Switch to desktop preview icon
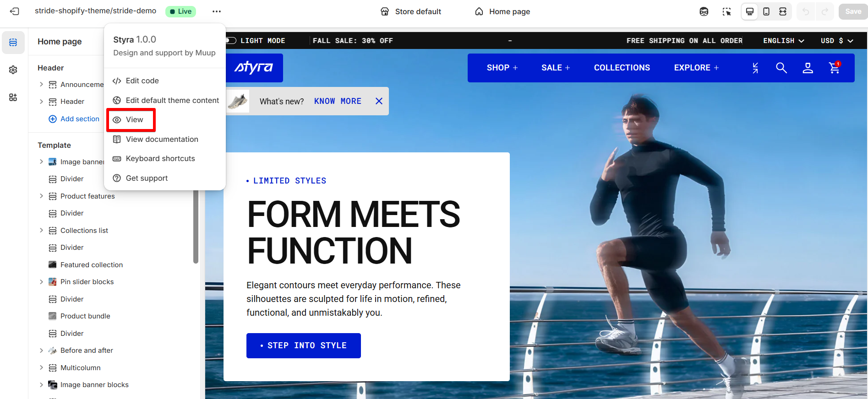Screen dimensions: 868x399 pos(750,11)
